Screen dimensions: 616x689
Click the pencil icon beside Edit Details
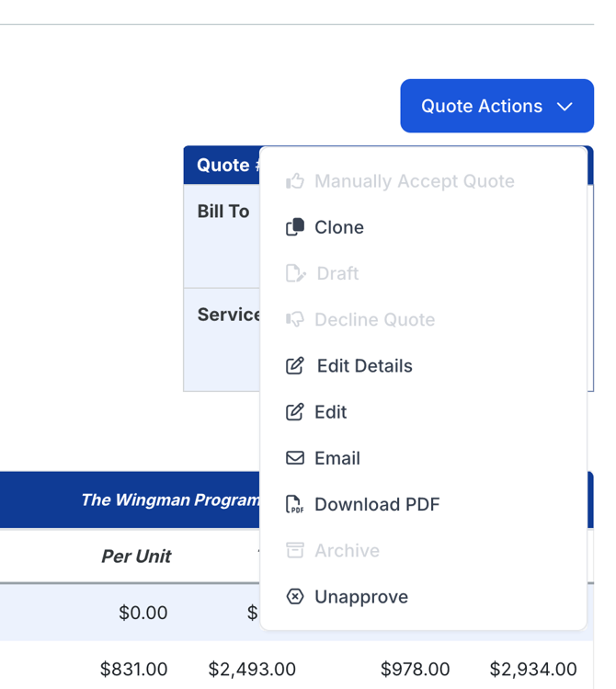[295, 365]
